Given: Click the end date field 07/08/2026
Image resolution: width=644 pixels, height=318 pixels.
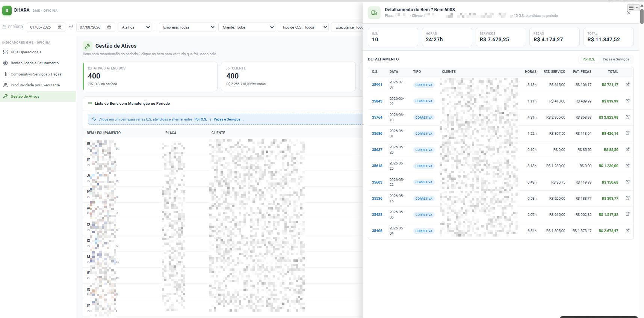Looking at the screenshot, I should point(95,27).
